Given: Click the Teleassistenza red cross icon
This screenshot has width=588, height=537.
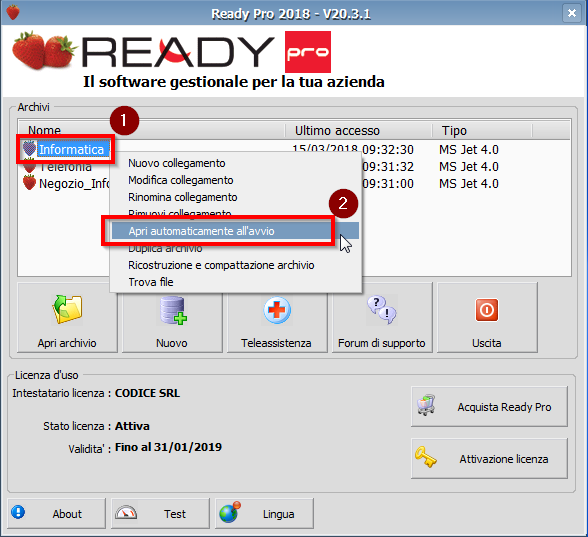Looking at the screenshot, I should coord(277,310).
